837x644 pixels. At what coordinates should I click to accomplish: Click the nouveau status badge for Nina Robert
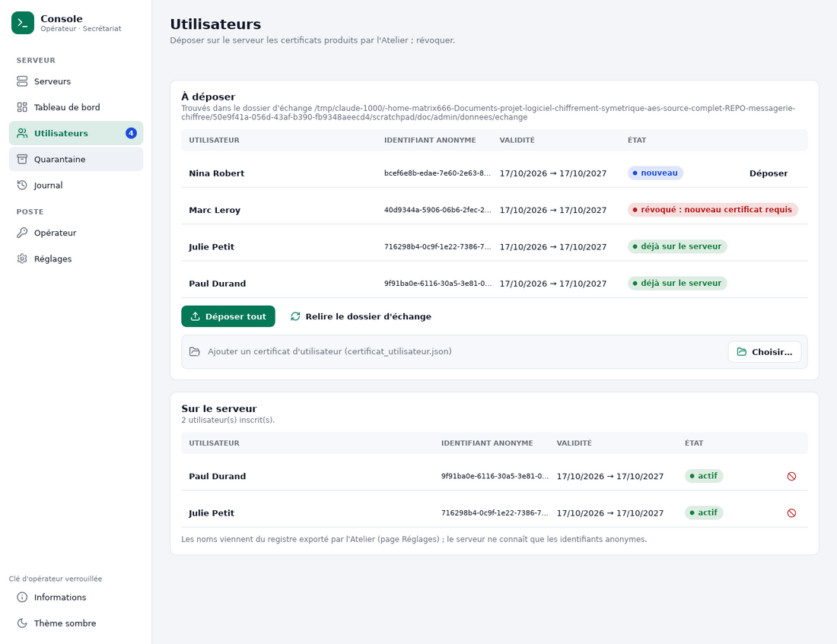[x=655, y=173]
